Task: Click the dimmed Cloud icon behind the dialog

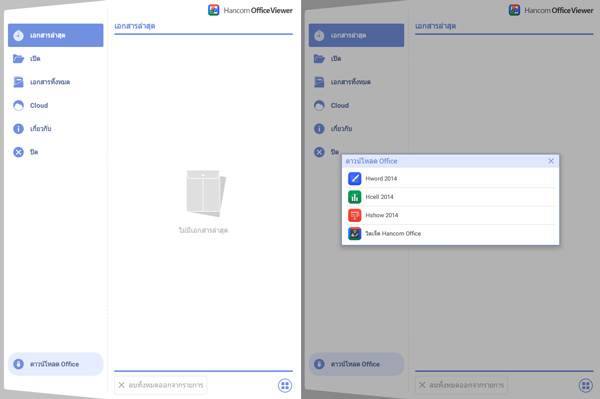Action: (x=319, y=105)
